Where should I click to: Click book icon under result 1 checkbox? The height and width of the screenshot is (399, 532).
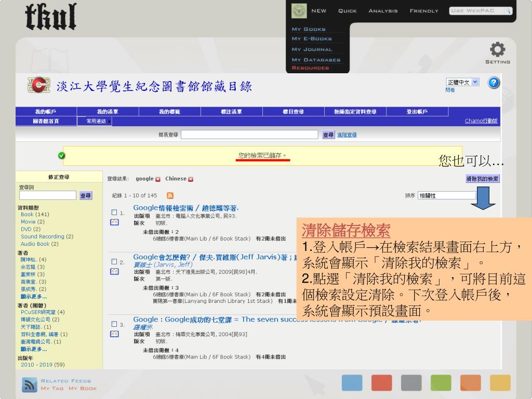pyautogui.click(x=114, y=222)
